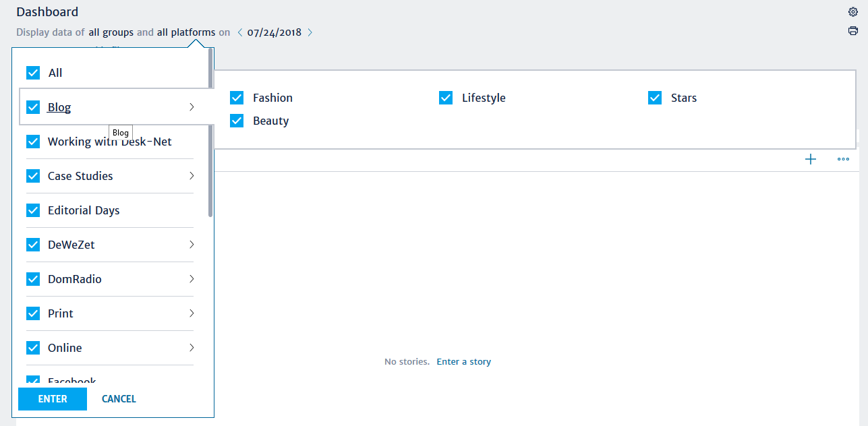The width and height of the screenshot is (868, 426).
Task: Toggle the Online checkbox
Action: click(33, 348)
